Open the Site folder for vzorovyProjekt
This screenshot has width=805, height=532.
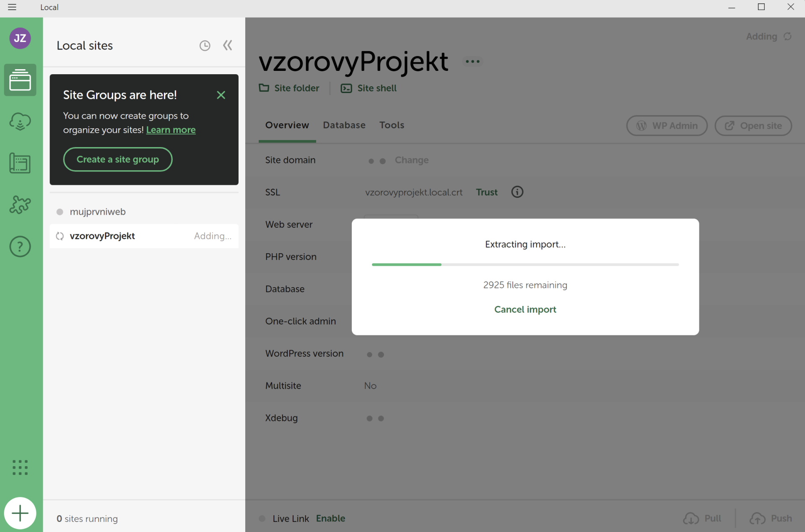(289, 88)
